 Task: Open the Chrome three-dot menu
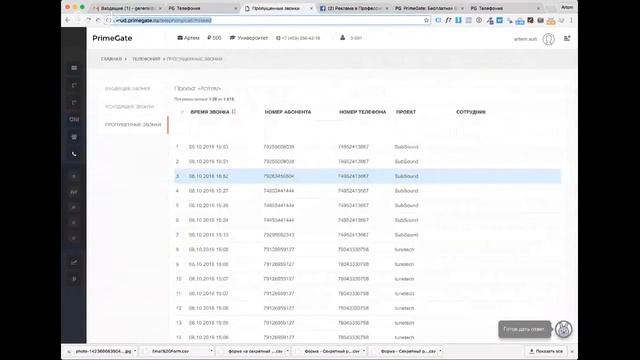pos(571,20)
